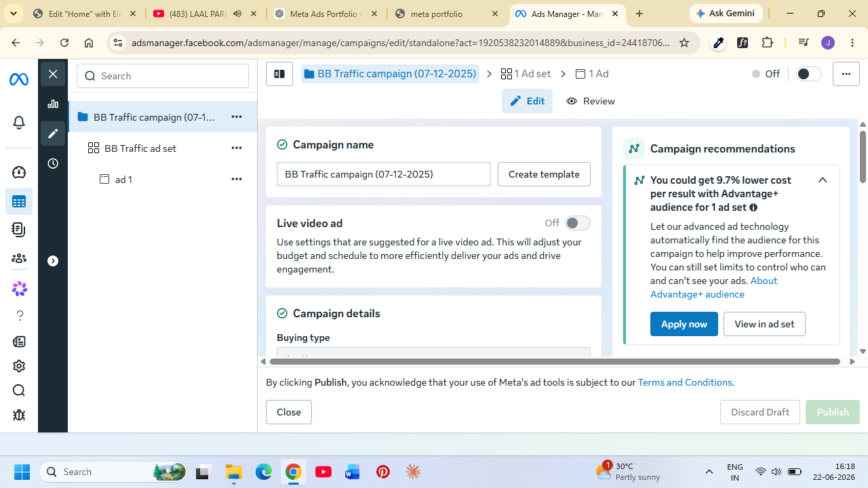Click the Create template button
The image size is (868, 488).
pyautogui.click(x=544, y=174)
